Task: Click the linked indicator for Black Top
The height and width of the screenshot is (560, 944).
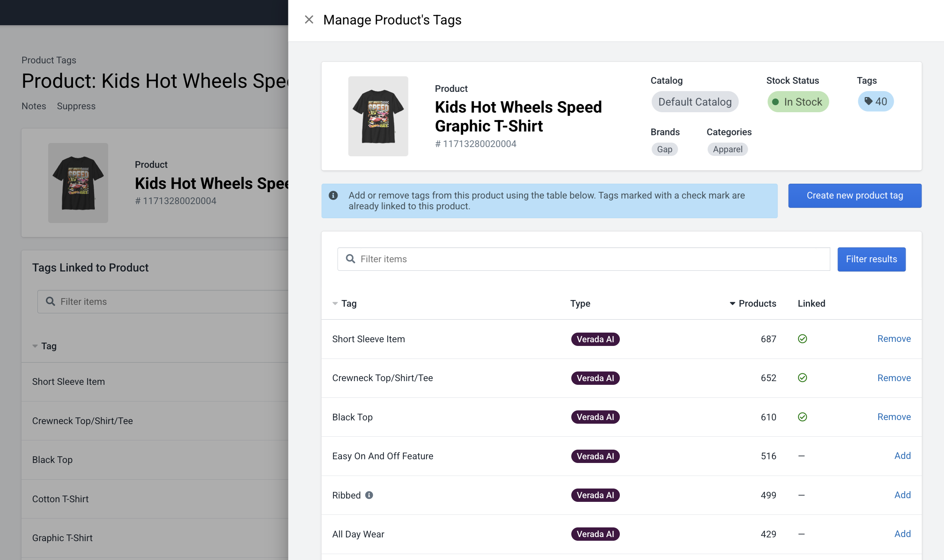Action: pyautogui.click(x=802, y=417)
